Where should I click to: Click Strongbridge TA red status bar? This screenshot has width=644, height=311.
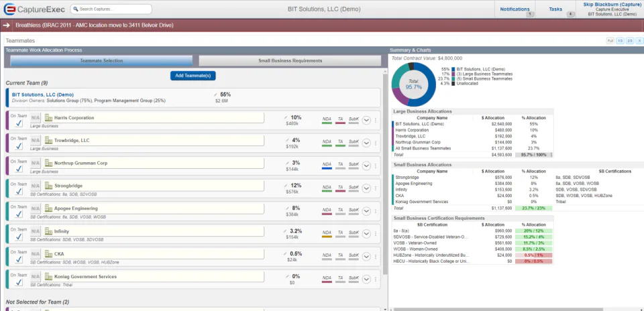pos(340,191)
